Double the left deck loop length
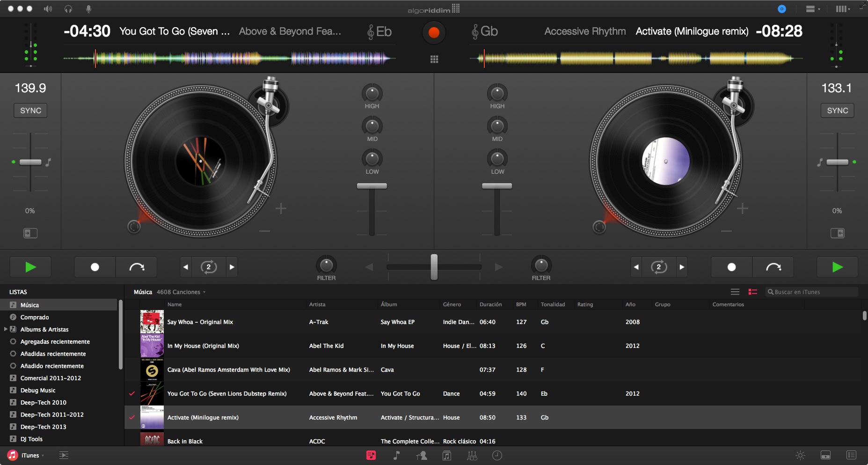This screenshot has width=868, height=465. pyautogui.click(x=232, y=267)
